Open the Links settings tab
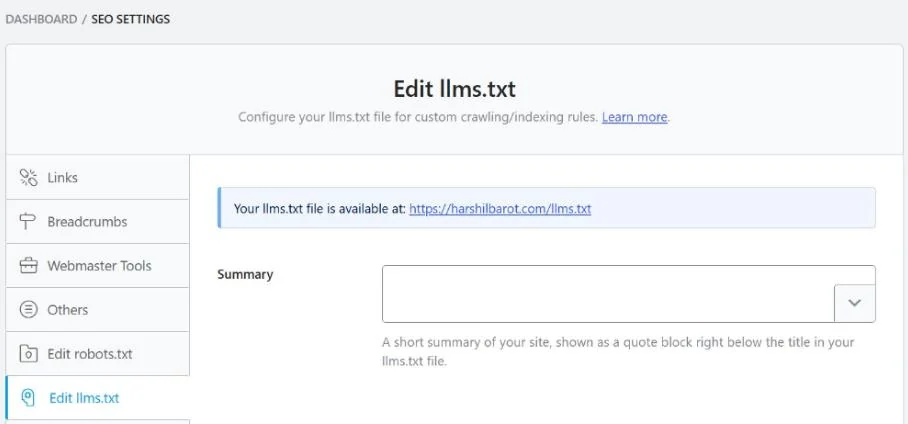908x424 pixels. point(97,177)
